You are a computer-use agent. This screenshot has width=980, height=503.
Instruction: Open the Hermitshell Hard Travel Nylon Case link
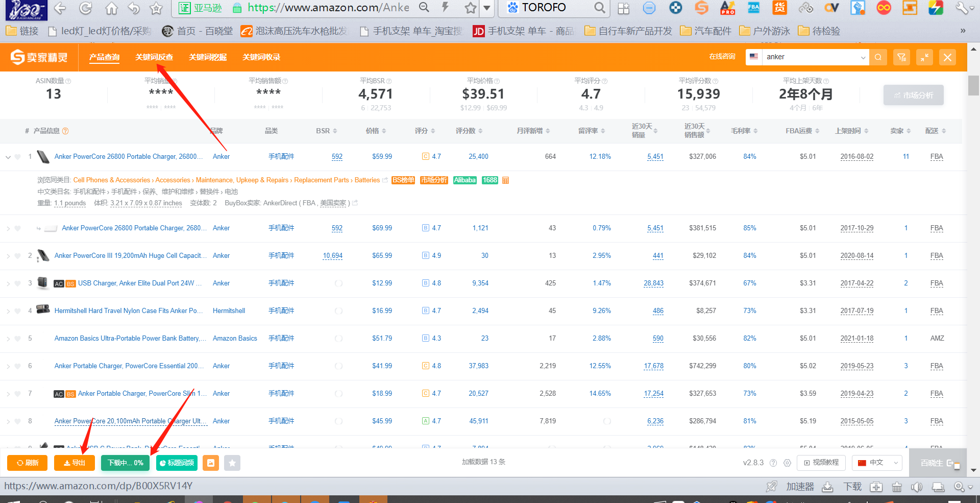tap(129, 311)
